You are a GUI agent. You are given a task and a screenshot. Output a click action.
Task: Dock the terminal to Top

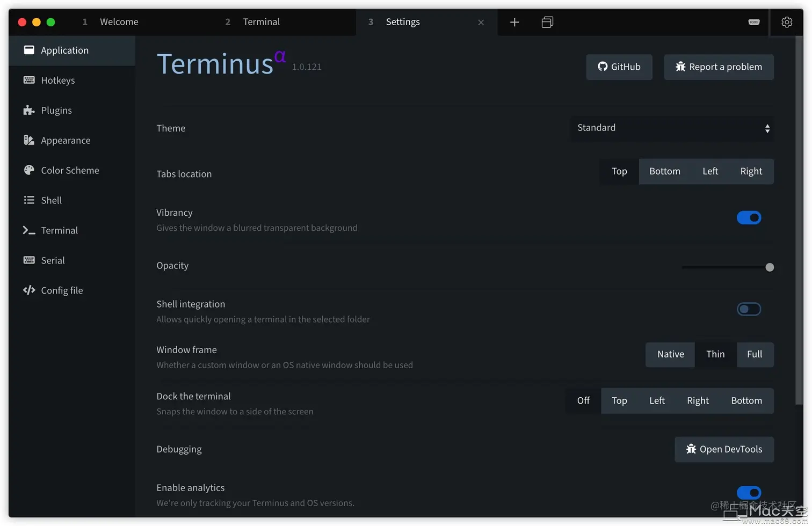click(619, 401)
